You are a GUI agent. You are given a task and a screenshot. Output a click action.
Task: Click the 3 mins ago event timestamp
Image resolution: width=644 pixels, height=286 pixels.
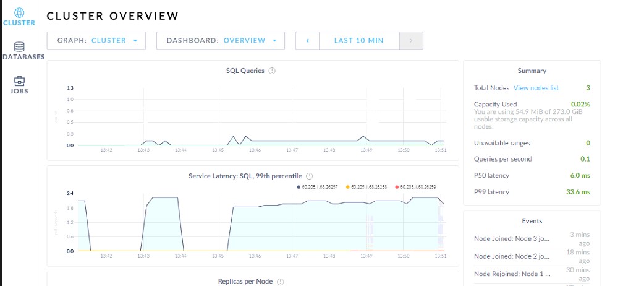coord(580,239)
